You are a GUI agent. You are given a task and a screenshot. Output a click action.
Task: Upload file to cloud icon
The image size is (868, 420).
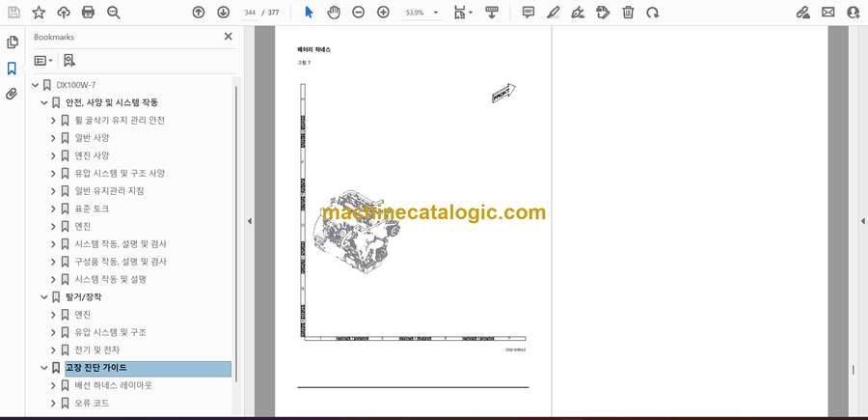[64, 13]
